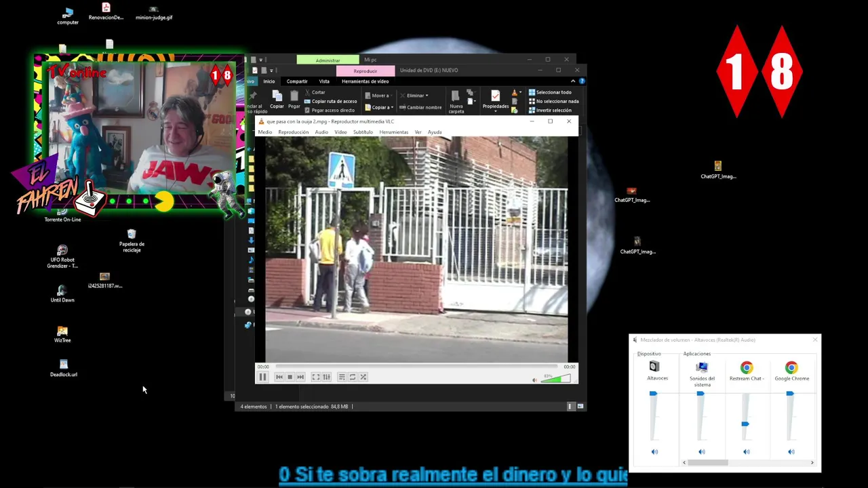
Task: Select Papelera de reciclaje desktop icon
Action: 132,241
